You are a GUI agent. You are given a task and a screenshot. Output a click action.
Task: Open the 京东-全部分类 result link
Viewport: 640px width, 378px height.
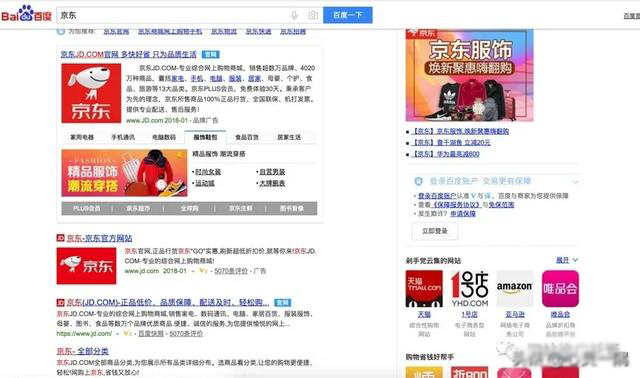coord(82,351)
